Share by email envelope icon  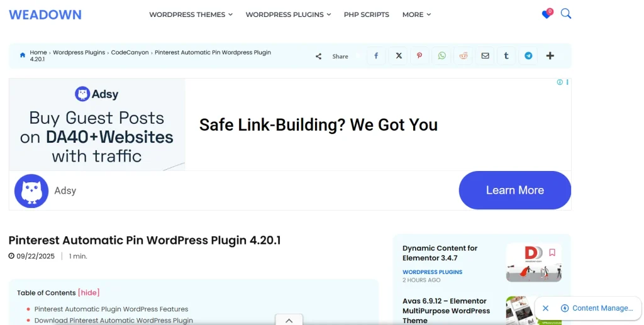click(485, 56)
